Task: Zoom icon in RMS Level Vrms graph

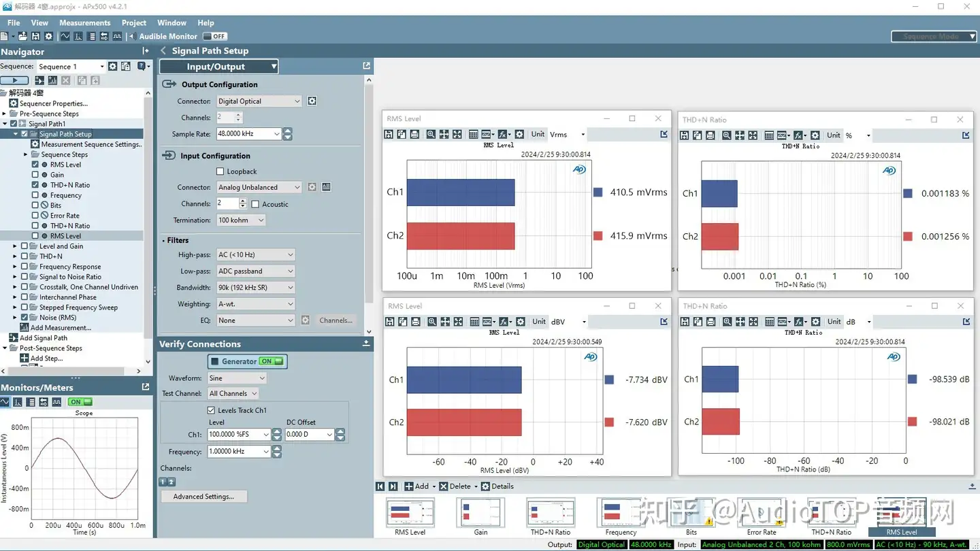Action: tap(431, 134)
